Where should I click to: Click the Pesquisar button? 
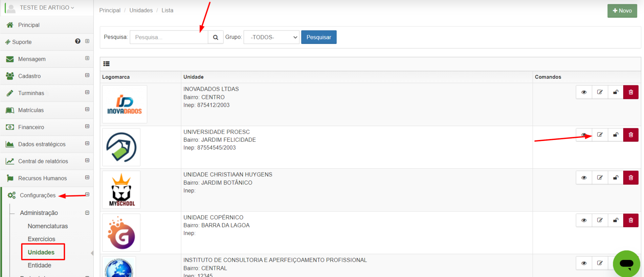point(319,37)
